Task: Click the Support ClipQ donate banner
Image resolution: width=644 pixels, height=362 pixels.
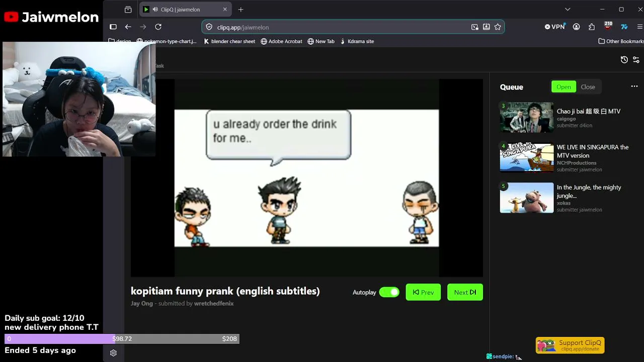Action: point(570,345)
